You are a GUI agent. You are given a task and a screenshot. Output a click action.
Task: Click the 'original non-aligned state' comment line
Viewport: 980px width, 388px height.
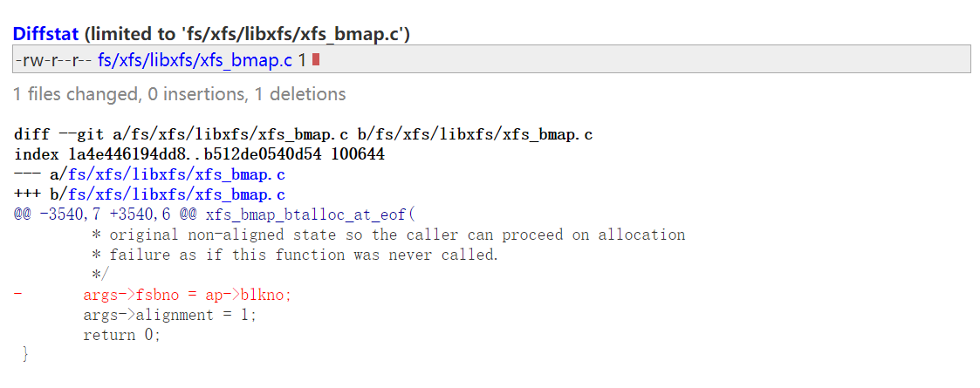coord(388,235)
